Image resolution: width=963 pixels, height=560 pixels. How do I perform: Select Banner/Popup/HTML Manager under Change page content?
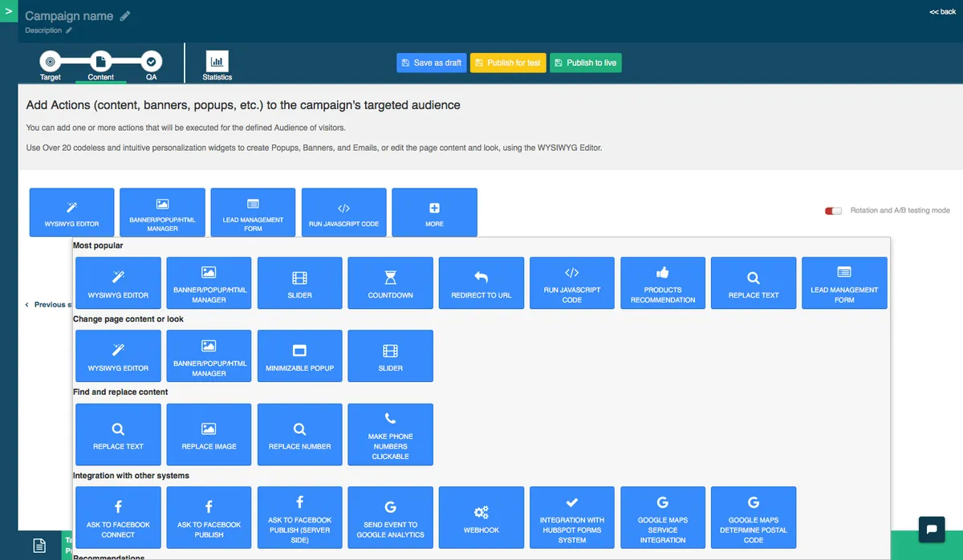(209, 356)
